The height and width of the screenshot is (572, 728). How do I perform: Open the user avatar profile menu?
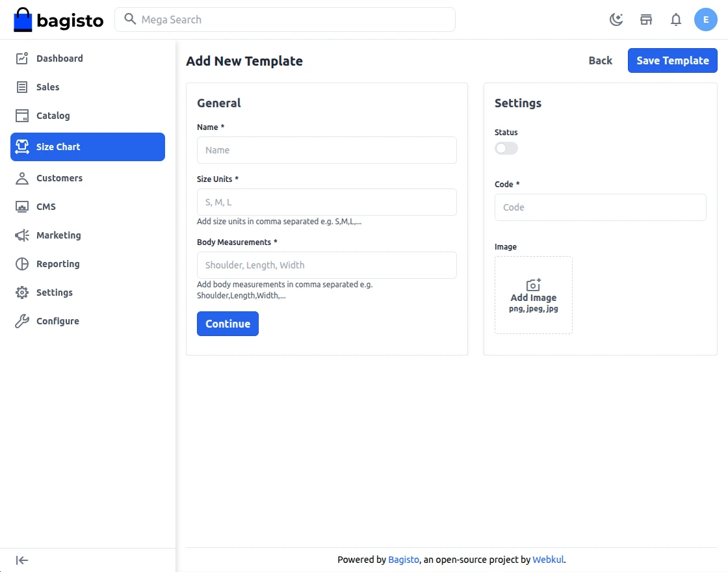[x=706, y=19]
